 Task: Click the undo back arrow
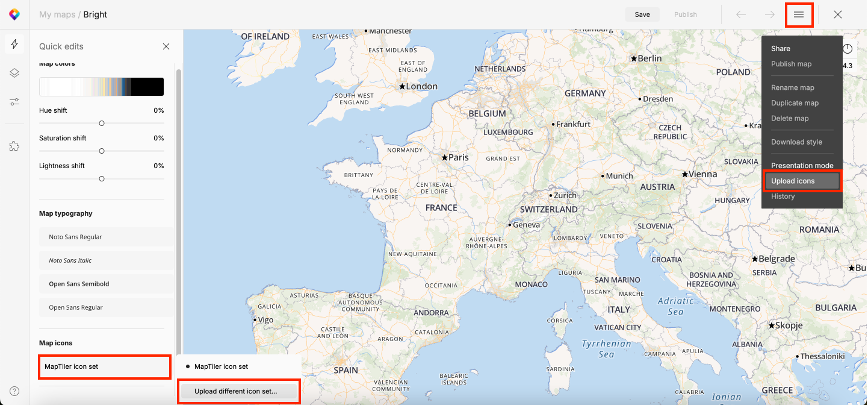tap(741, 14)
